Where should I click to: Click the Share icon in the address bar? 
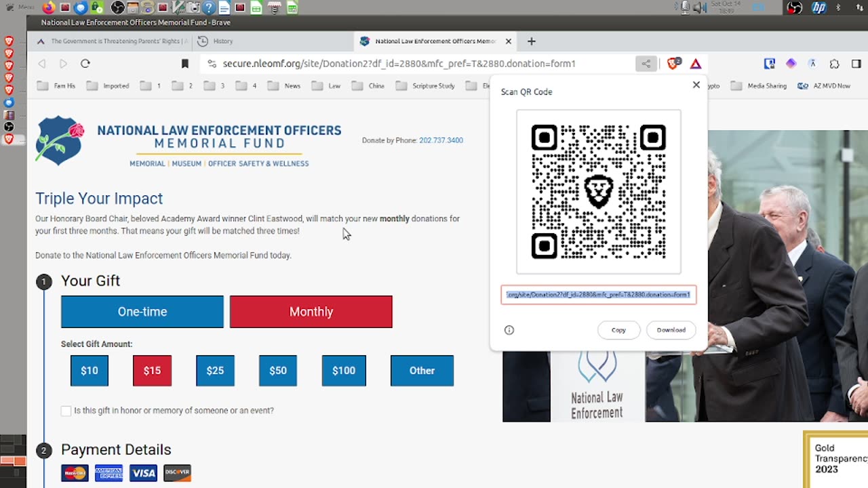(646, 64)
